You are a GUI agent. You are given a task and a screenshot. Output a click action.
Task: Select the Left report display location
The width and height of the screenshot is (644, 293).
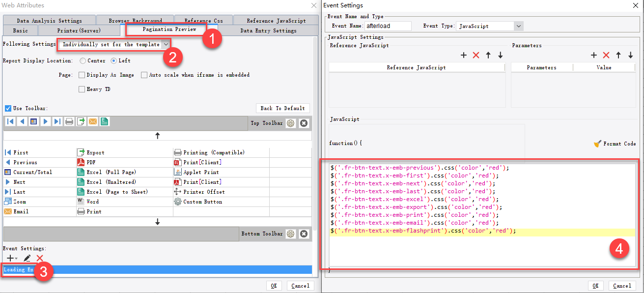[114, 61]
